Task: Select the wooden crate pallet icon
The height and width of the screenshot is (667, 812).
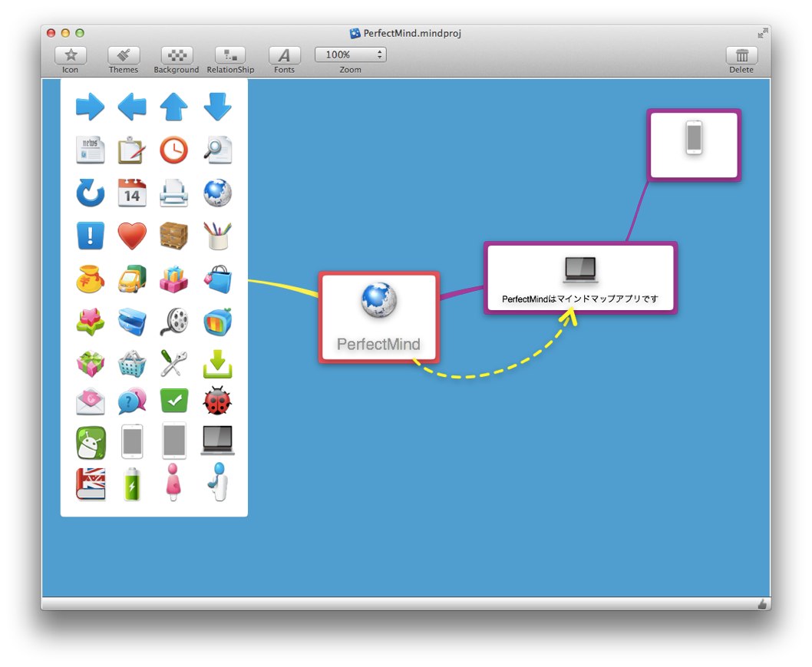Action: tap(174, 236)
